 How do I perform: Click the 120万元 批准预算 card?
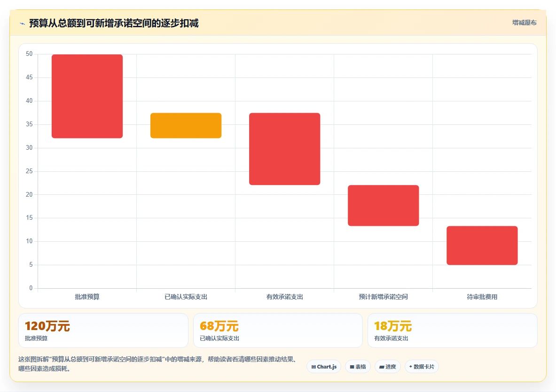(x=103, y=331)
